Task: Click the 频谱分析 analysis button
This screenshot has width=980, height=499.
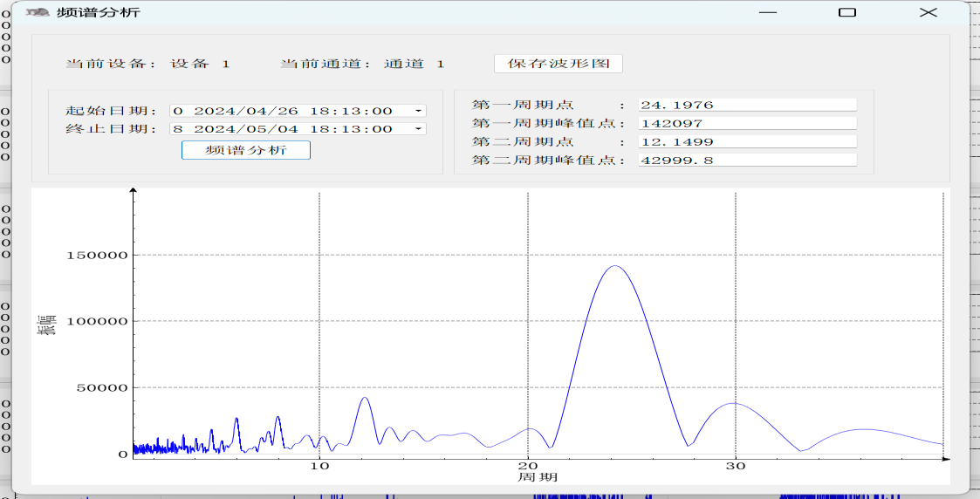Action: pyautogui.click(x=245, y=151)
